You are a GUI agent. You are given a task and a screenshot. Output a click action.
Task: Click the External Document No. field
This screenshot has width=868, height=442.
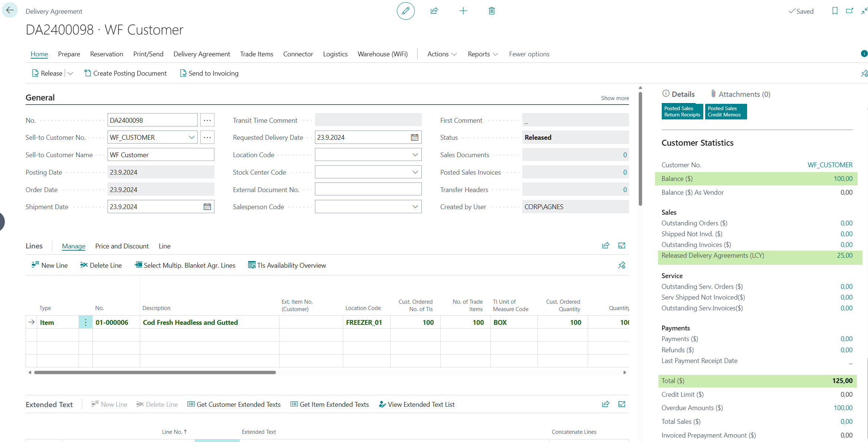coord(368,189)
